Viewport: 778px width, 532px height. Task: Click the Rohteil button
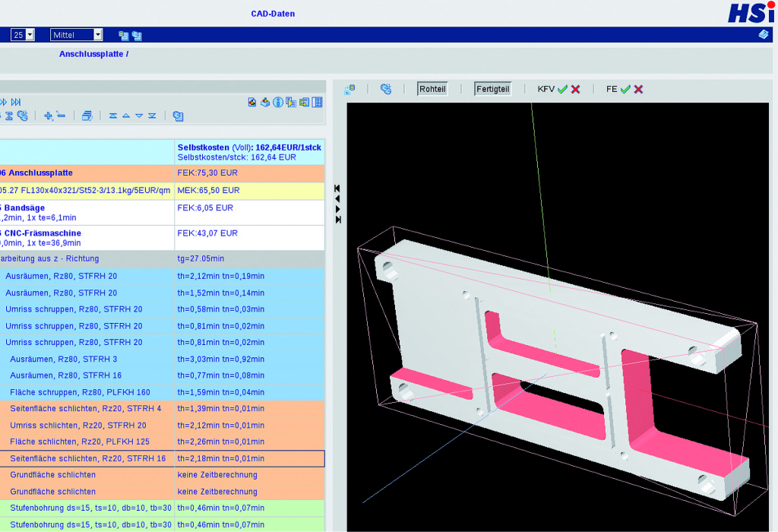pos(432,89)
